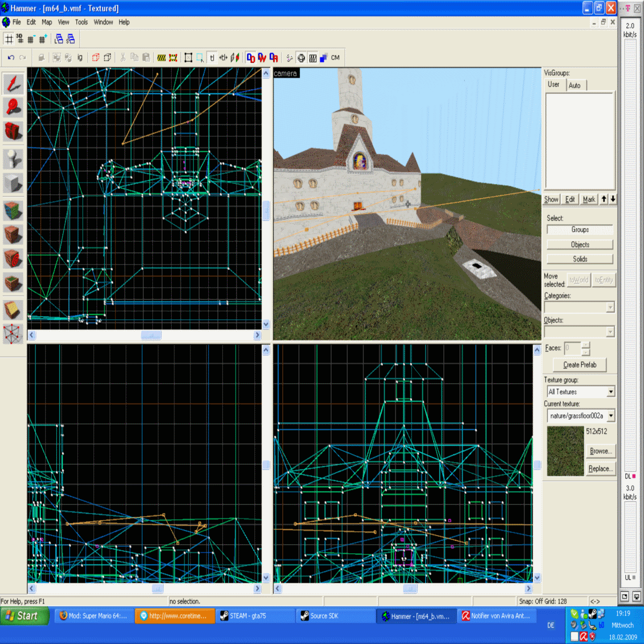
Task: Select the Vertex manipulation tool
Action: click(x=13, y=334)
